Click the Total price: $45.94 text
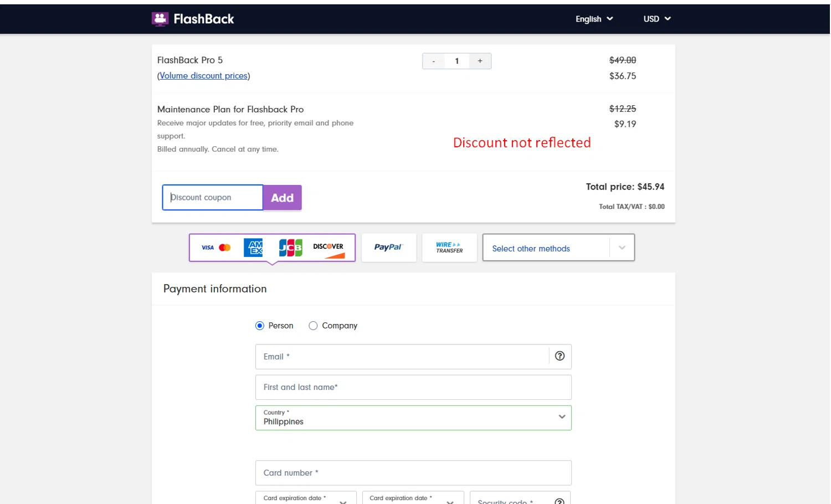This screenshot has width=831, height=504. [x=625, y=187]
